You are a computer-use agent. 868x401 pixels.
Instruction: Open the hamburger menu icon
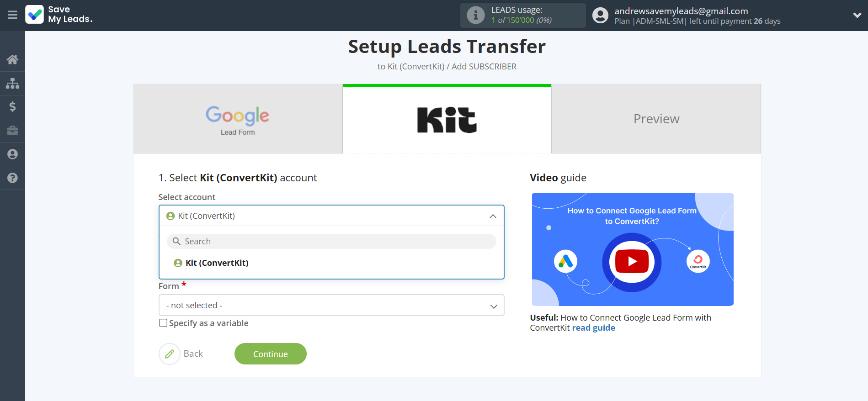click(12, 15)
